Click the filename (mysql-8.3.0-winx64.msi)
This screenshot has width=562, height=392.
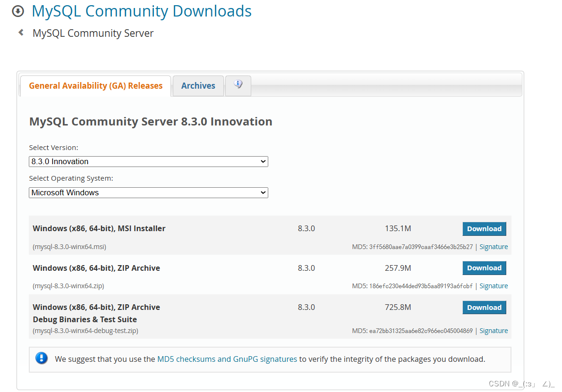click(x=69, y=247)
